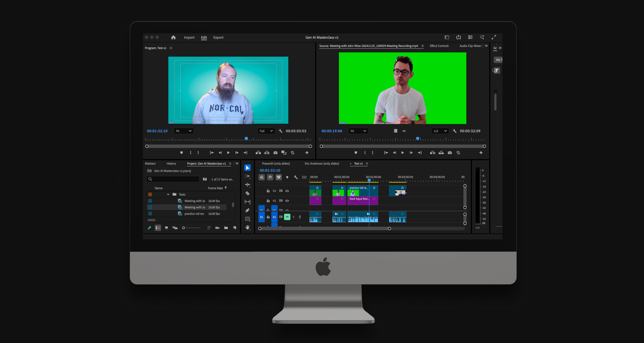The image size is (644, 343).
Task: Hide the V2 track output eye toggle
Action: [287, 200]
